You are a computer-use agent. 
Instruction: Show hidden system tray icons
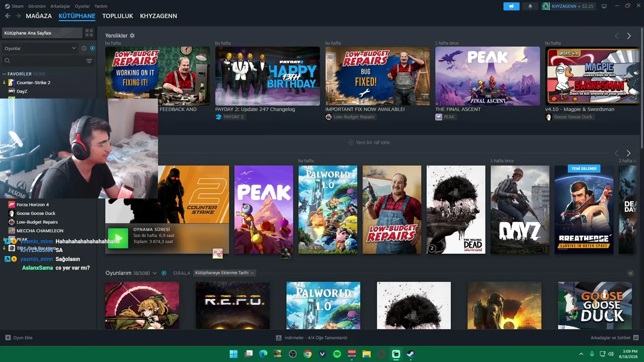point(581,354)
